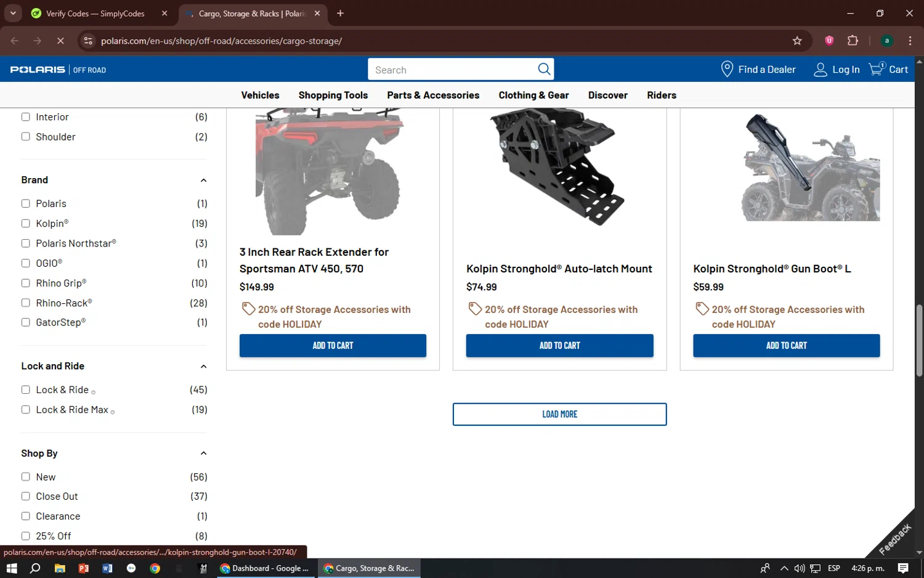The height and width of the screenshot is (578, 924).
Task: Open Windows Start menu
Action: click(12, 568)
